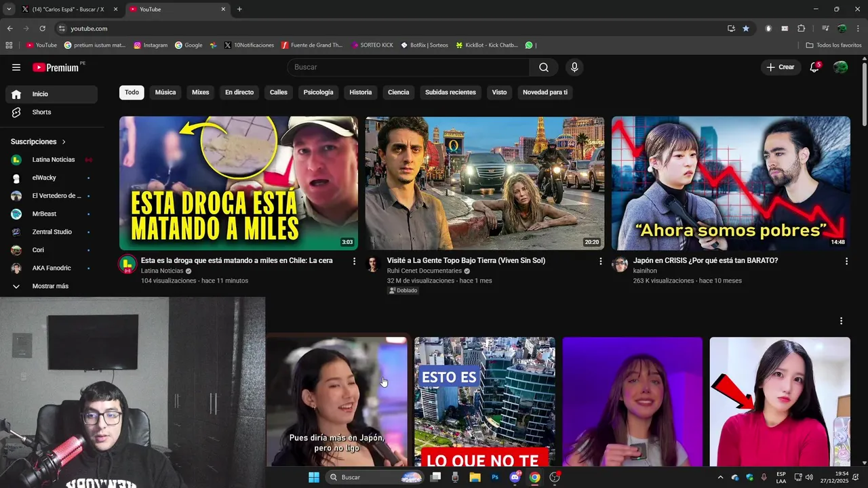Open more options for Japón en CRISIS video
This screenshot has width=868, height=488.
(x=846, y=261)
